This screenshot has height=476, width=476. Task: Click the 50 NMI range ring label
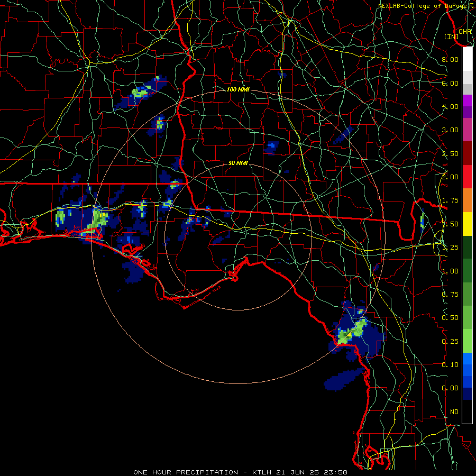click(238, 163)
